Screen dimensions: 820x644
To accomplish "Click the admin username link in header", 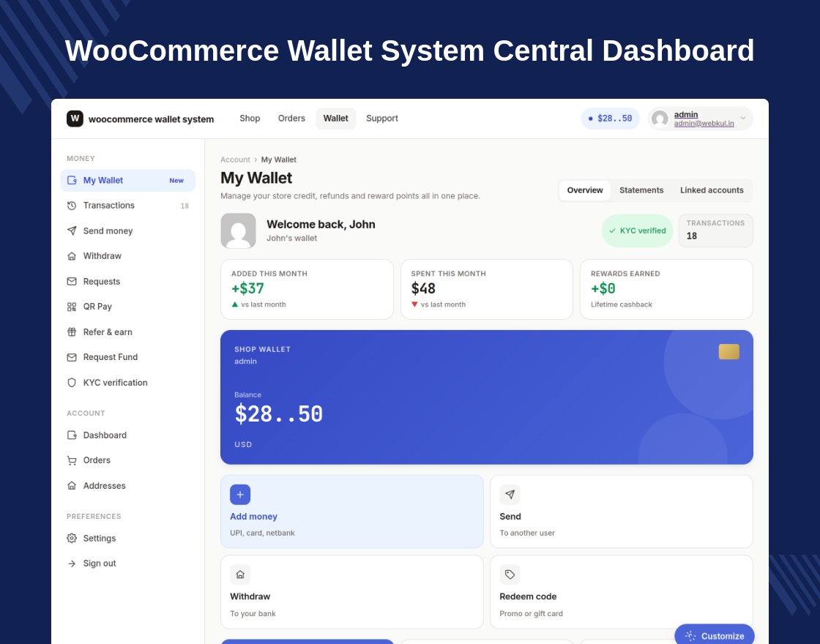I will pyautogui.click(x=686, y=114).
